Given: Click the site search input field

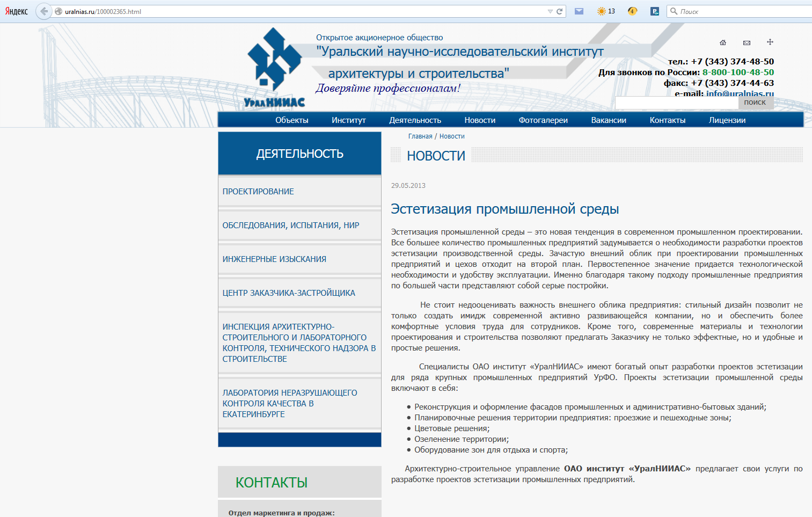Looking at the screenshot, I should pyautogui.click(x=677, y=103).
